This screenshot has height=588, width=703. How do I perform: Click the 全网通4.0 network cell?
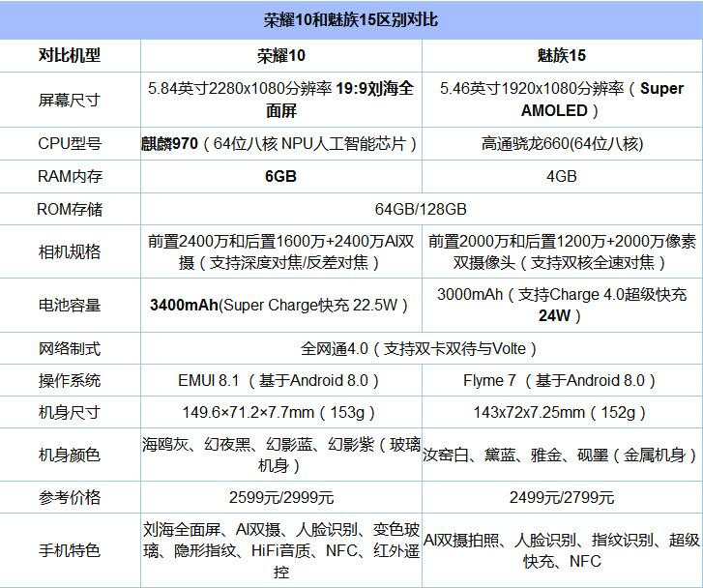coord(422,348)
